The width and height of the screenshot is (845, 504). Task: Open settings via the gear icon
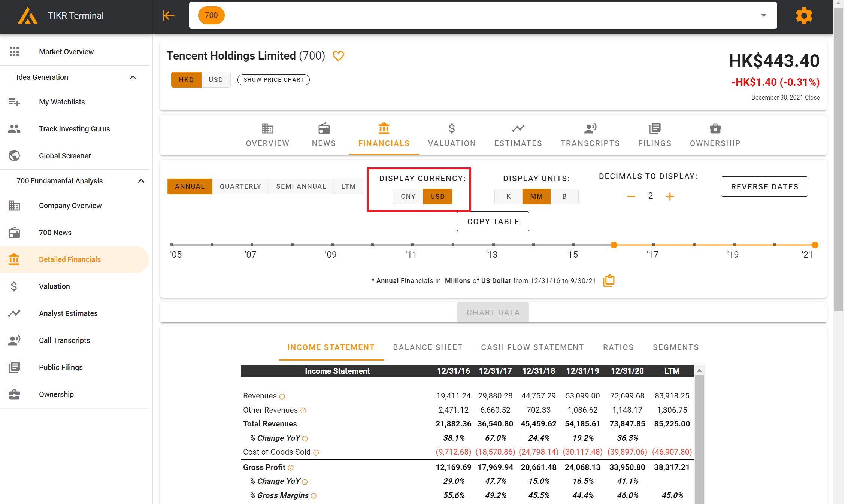(804, 16)
